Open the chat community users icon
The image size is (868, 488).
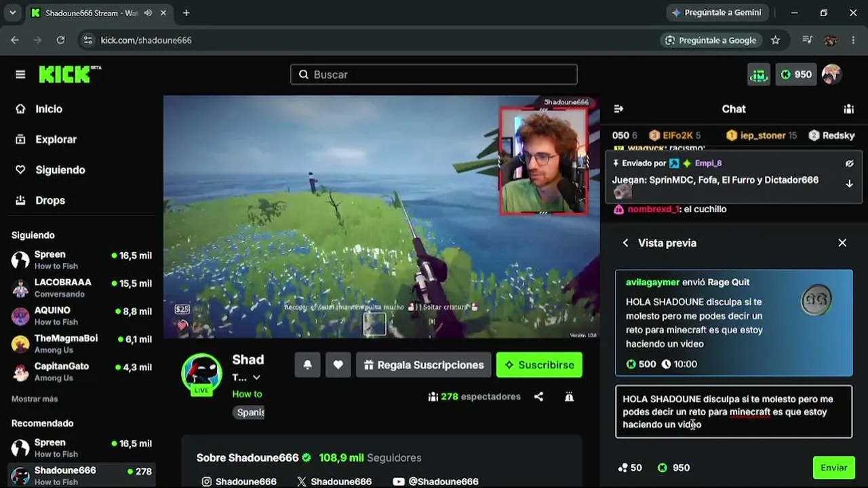coord(848,108)
